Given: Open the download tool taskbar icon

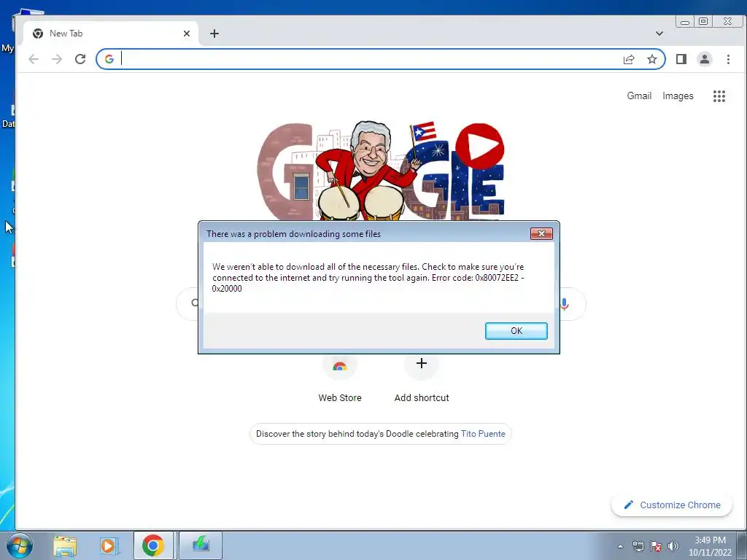Looking at the screenshot, I should click(201, 545).
